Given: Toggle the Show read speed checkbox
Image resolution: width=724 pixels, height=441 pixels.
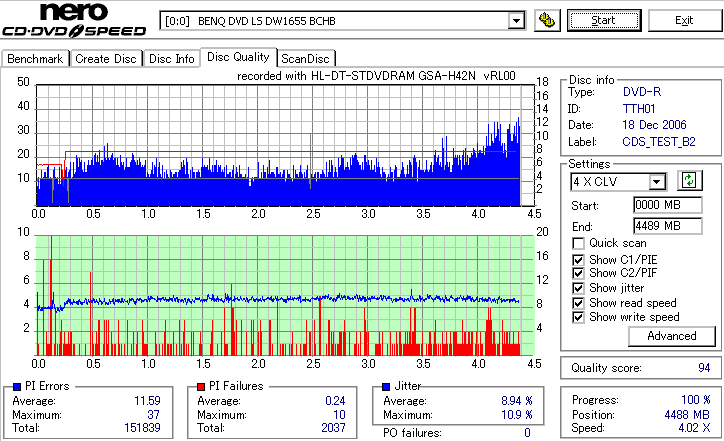Looking at the screenshot, I should coord(578,303).
